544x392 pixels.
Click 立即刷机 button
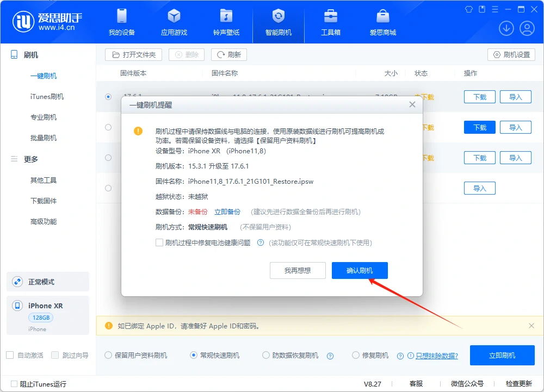pos(502,355)
